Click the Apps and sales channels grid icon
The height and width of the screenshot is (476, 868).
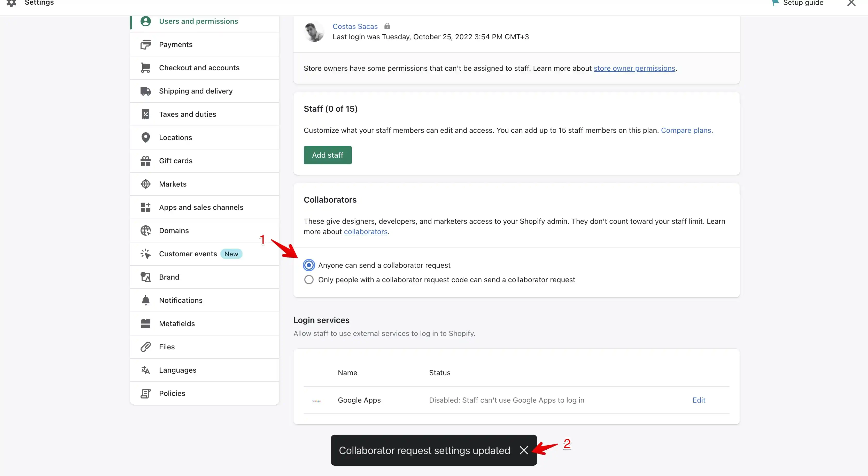click(145, 207)
